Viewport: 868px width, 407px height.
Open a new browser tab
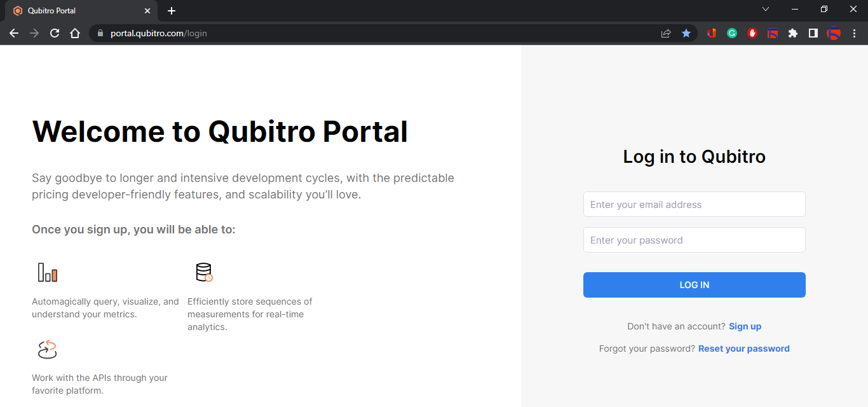(170, 10)
